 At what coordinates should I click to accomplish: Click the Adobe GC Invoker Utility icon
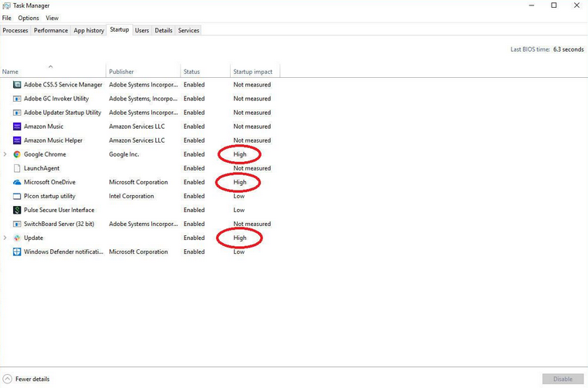coord(17,99)
